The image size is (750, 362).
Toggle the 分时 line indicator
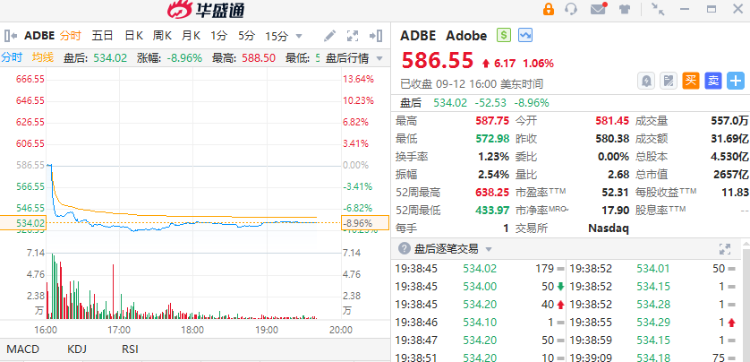pyautogui.click(x=11, y=58)
